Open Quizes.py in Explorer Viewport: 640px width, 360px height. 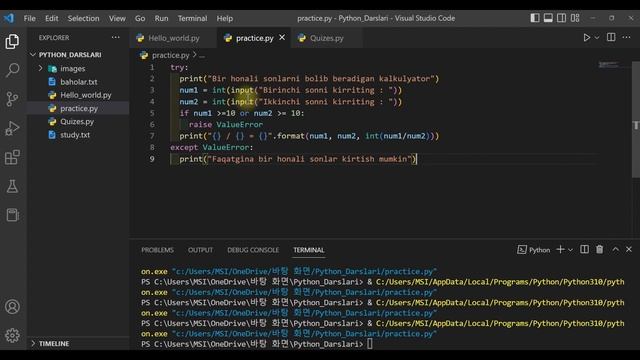pos(77,122)
